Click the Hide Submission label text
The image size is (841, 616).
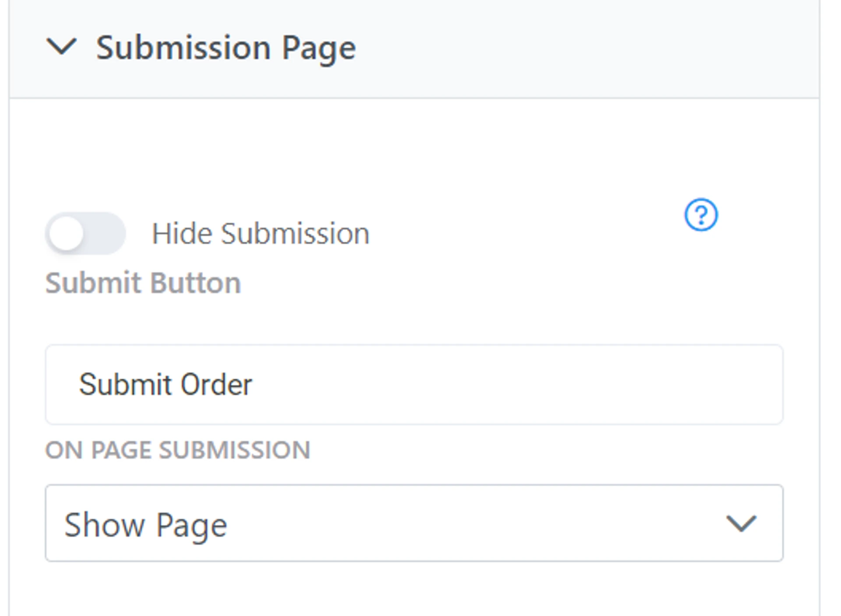(x=261, y=233)
